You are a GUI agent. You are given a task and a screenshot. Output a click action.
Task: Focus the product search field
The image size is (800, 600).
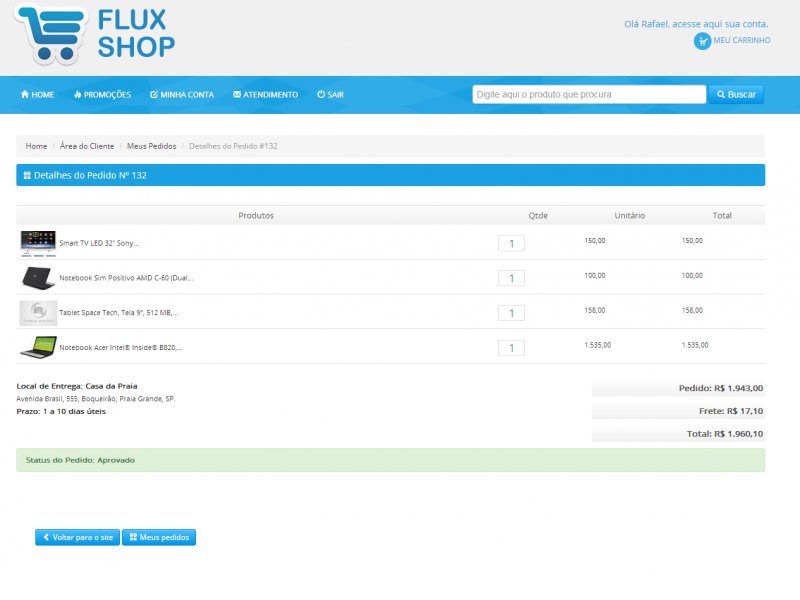pos(589,94)
